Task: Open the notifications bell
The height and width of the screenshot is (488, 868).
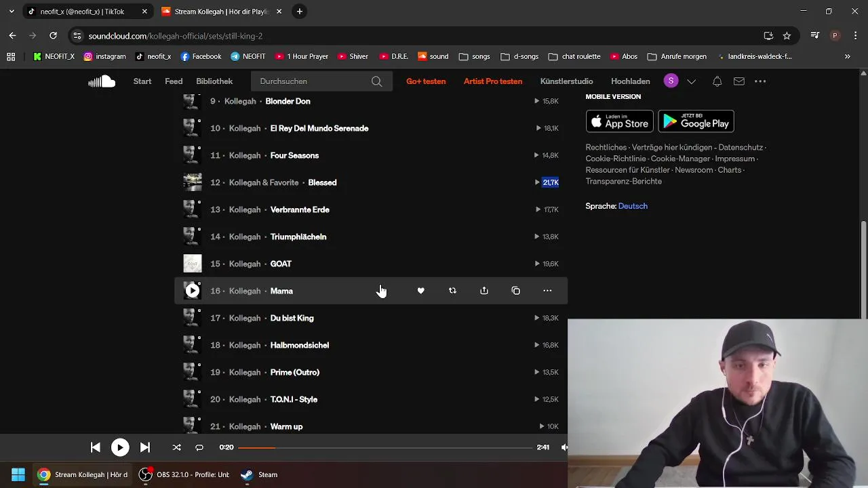Action: point(717,81)
